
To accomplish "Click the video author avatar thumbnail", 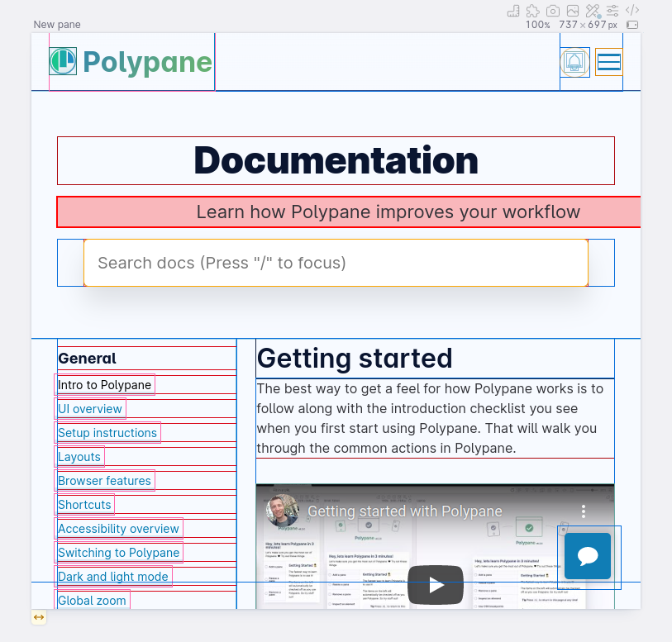I will (282, 511).
